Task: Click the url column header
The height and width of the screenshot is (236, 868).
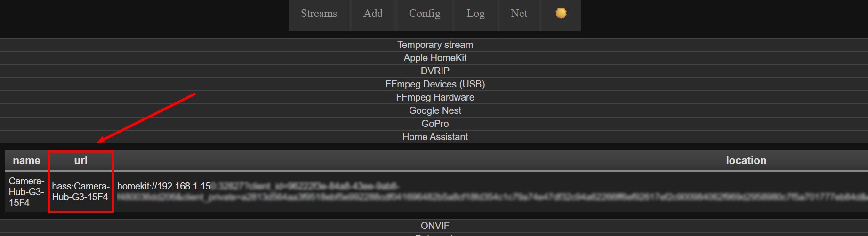Action: [80, 160]
